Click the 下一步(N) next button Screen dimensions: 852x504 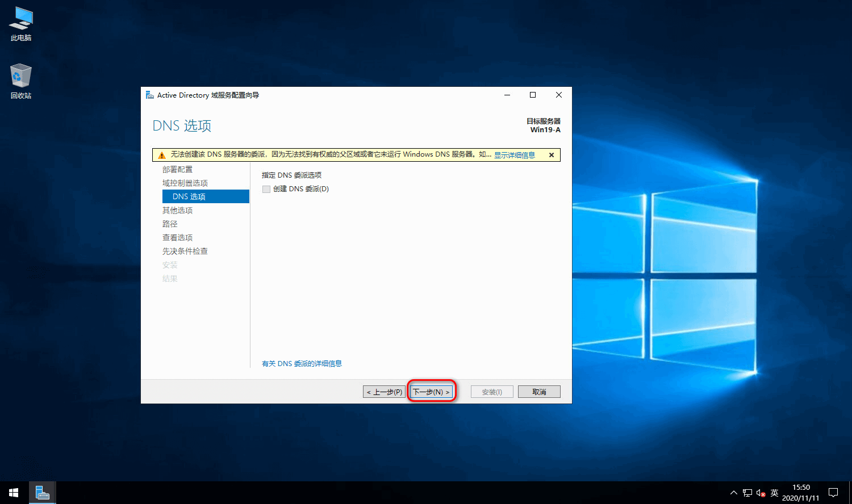432,392
